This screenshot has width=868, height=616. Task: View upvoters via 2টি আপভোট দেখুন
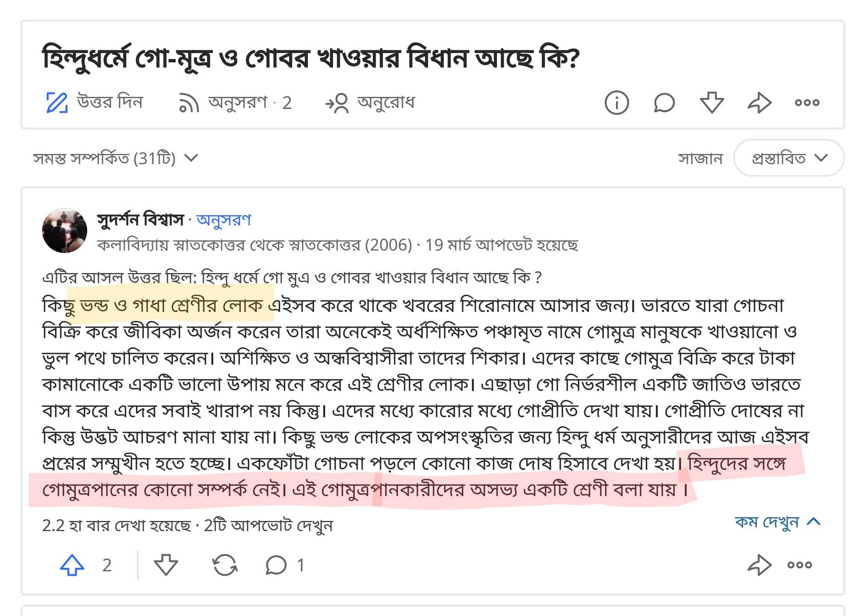pyautogui.click(x=268, y=526)
